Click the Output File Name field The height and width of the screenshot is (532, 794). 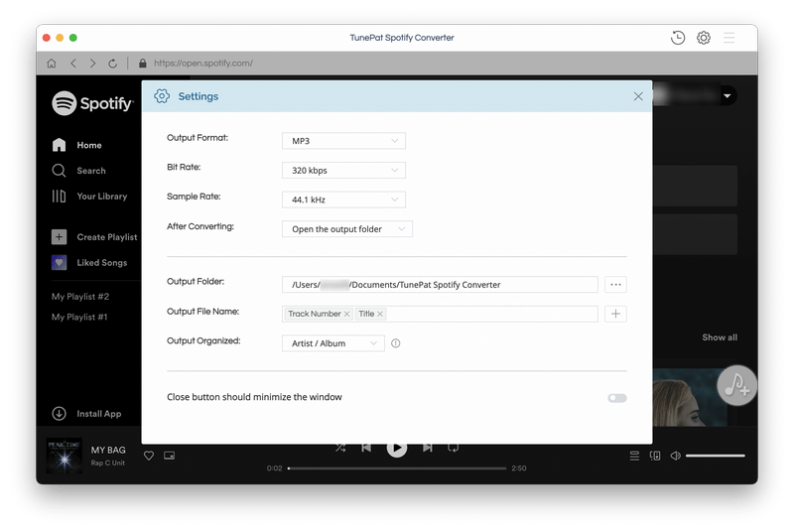(x=440, y=314)
